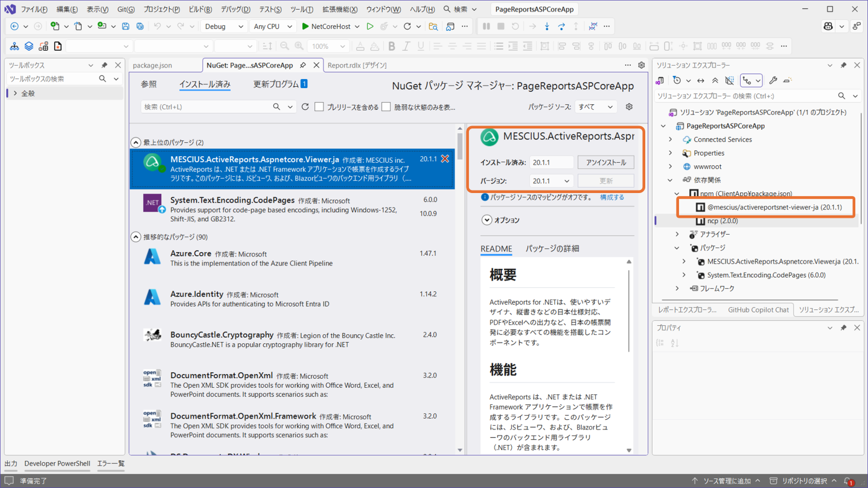Screen dimensions: 868x488
Task: Enable the vulnerable packages only checkbox
Action: (386, 107)
